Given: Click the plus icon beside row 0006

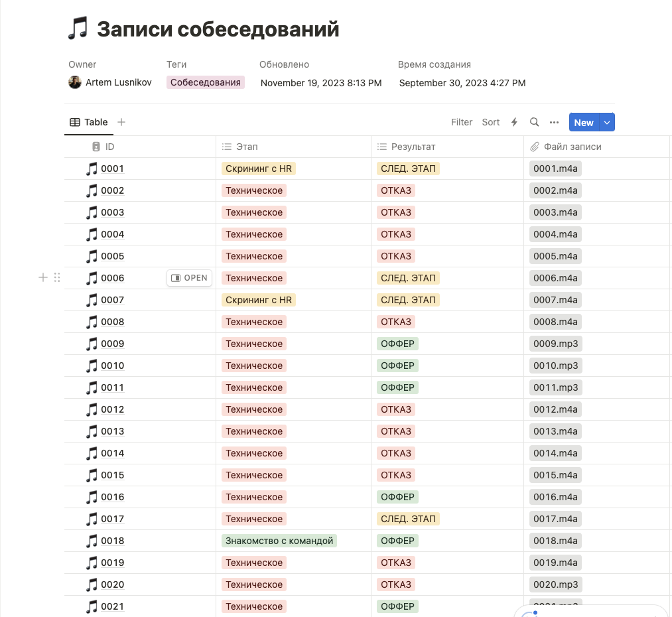Looking at the screenshot, I should pos(43,277).
